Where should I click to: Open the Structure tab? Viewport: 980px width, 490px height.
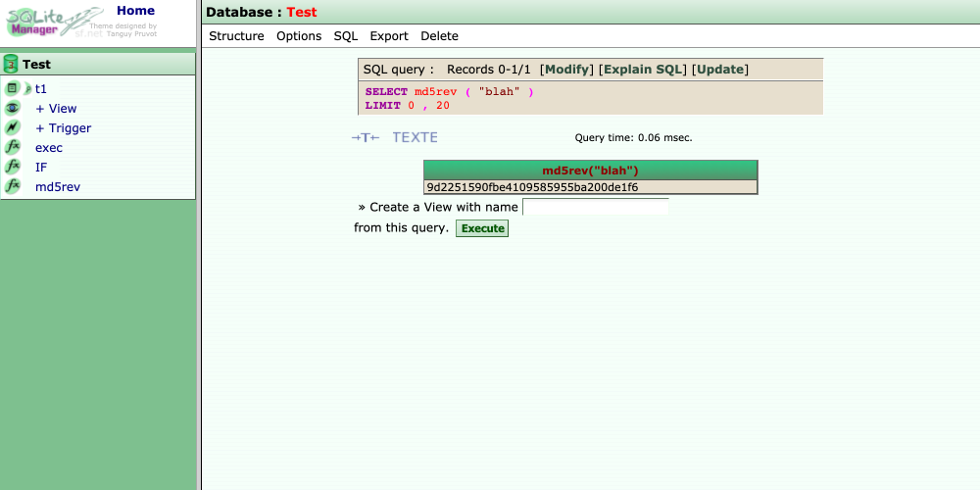pos(236,36)
